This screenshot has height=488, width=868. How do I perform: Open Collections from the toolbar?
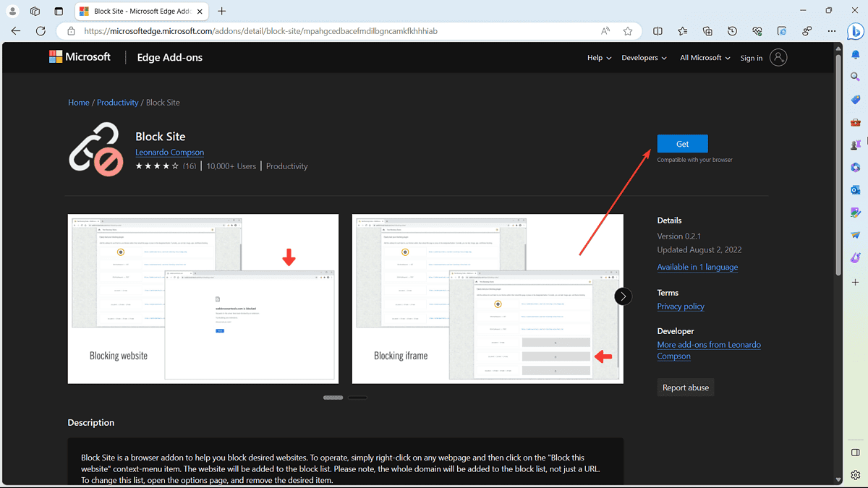coord(707,31)
